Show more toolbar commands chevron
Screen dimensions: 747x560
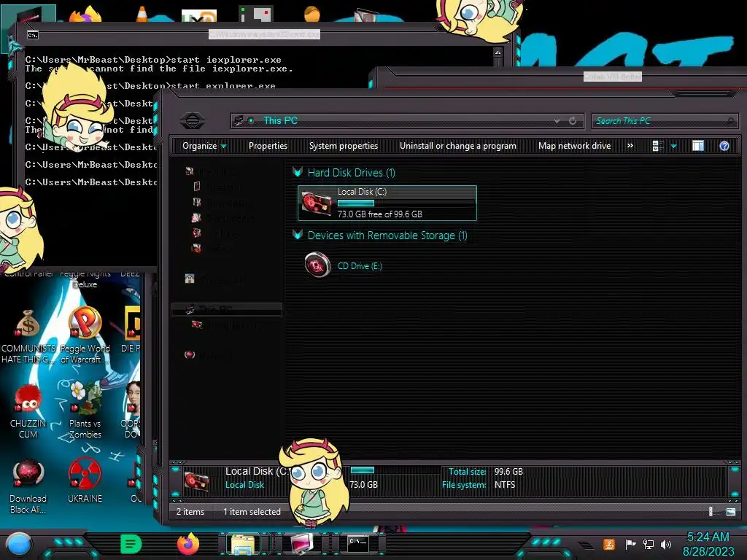point(630,146)
